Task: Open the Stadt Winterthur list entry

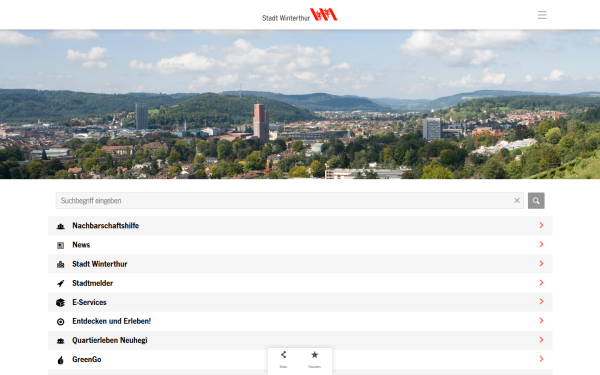Action: (x=300, y=264)
